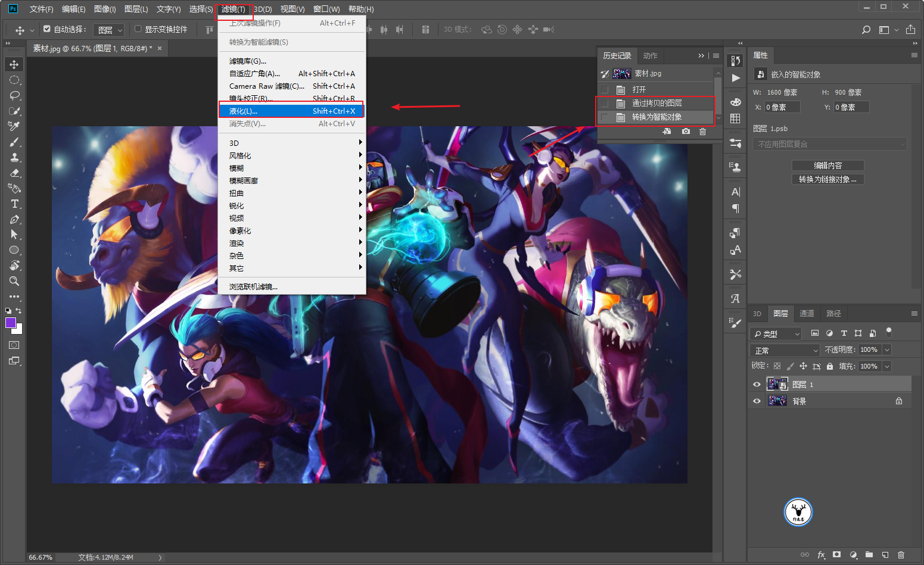Activate the Zoom tool
The height and width of the screenshot is (565, 924).
pos(14,281)
